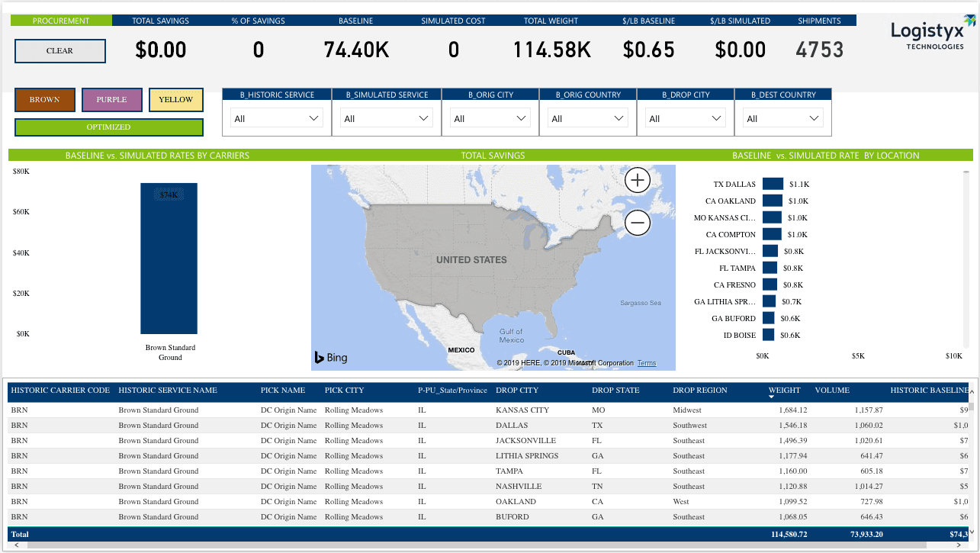Zoom in on the map with the plus icon

637,181
